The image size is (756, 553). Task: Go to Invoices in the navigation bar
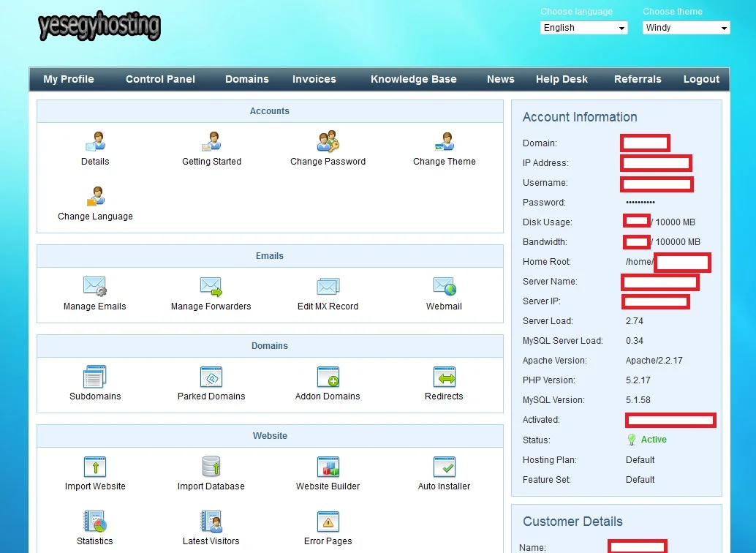pyautogui.click(x=314, y=79)
